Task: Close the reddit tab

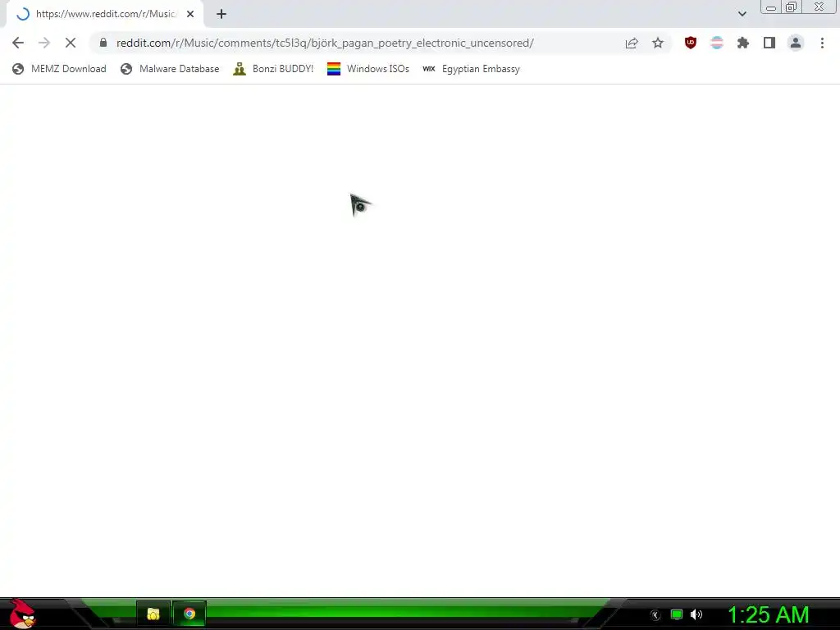Action: (x=190, y=14)
